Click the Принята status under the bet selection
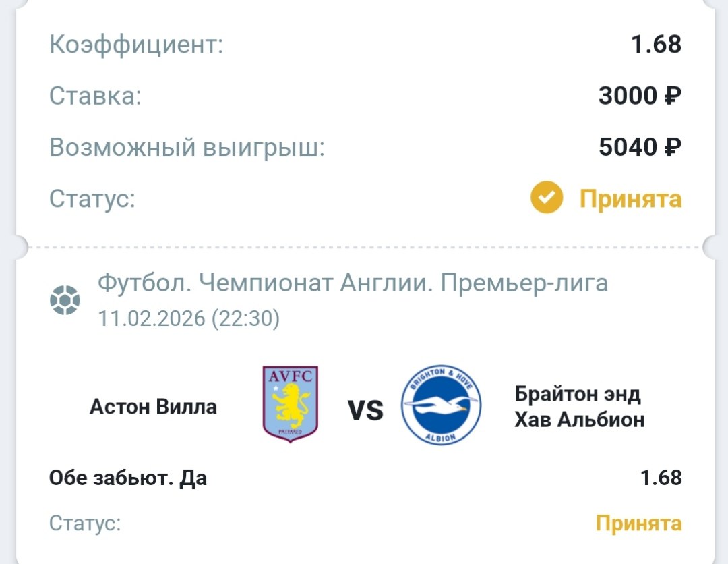The image size is (728, 564). click(x=638, y=524)
